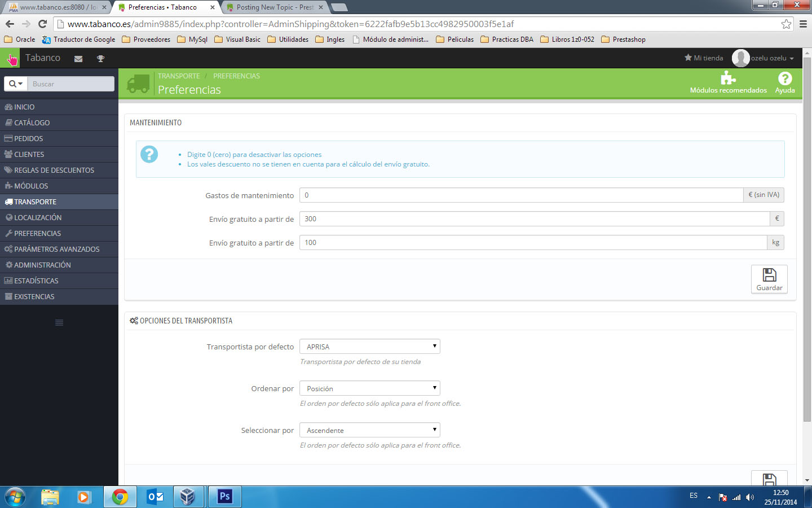The image size is (812, 508).
Task: Open ESTADÍSTICAS in sidebar
Action: [x=59, y=281]
